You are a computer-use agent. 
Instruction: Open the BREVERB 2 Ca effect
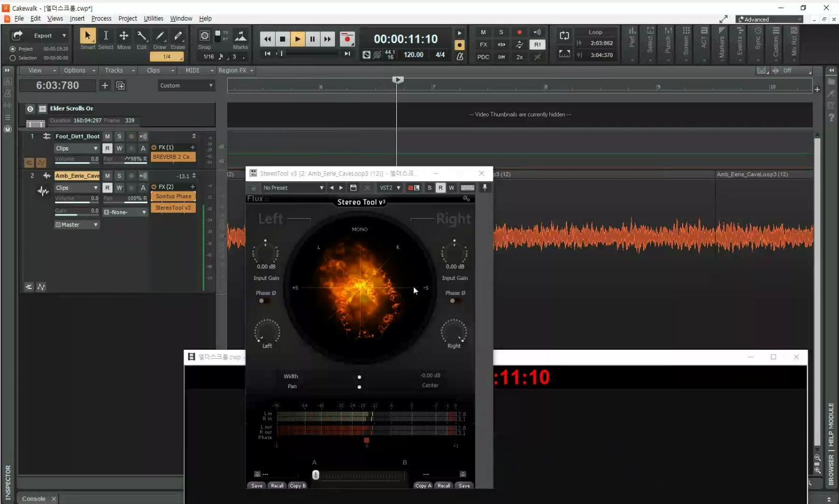(173, 157)
